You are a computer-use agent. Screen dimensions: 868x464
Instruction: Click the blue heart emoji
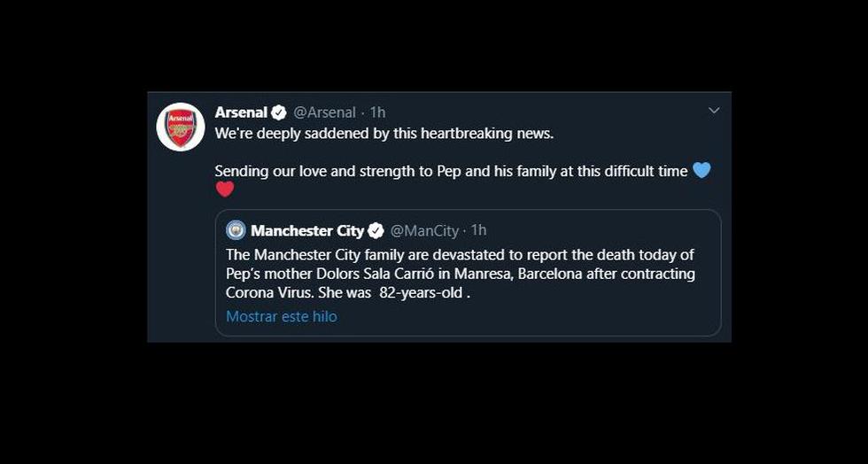click(701, 170)
